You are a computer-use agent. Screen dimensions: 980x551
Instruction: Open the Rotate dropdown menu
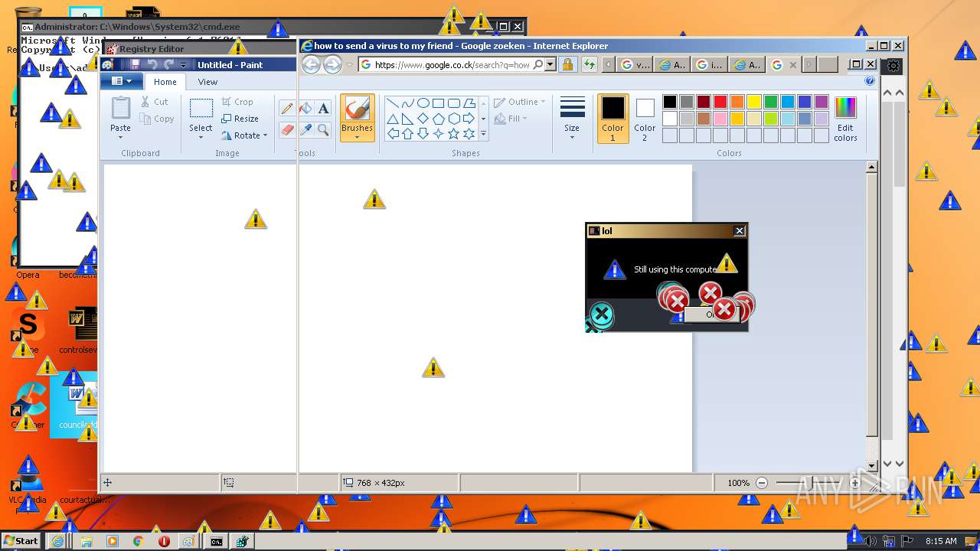(x=244, y=135)
